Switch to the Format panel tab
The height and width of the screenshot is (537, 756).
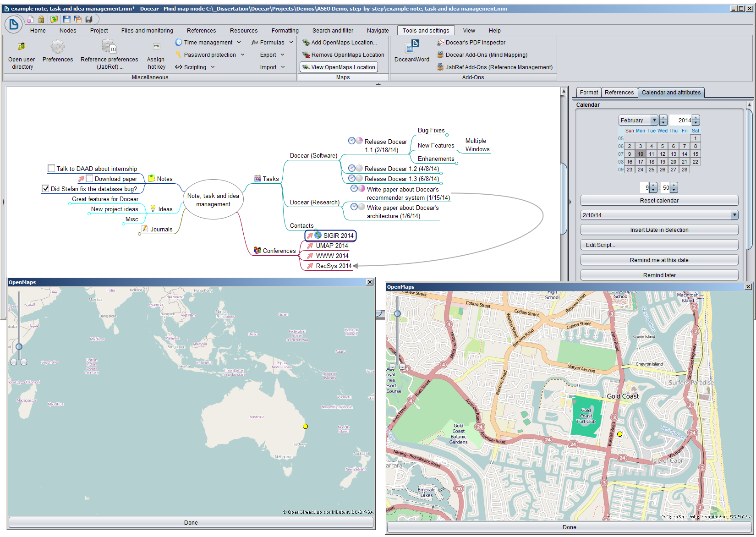pos(589,93)
